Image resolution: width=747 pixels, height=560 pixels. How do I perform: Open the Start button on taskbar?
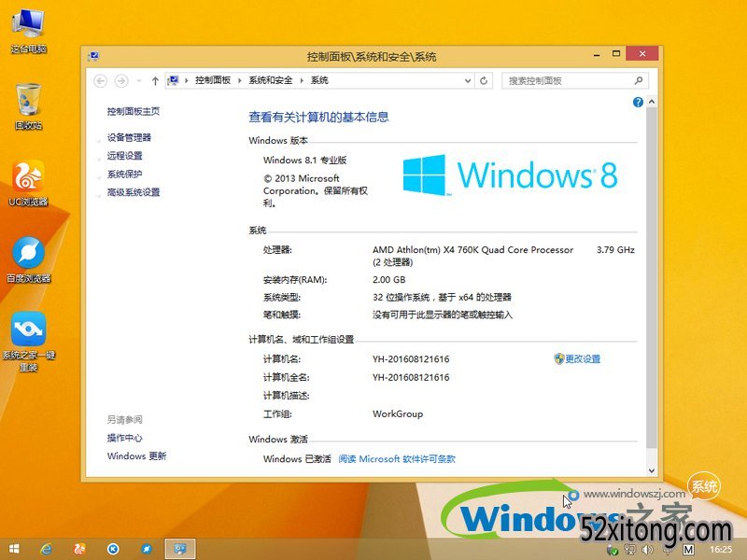pos(14,549)
